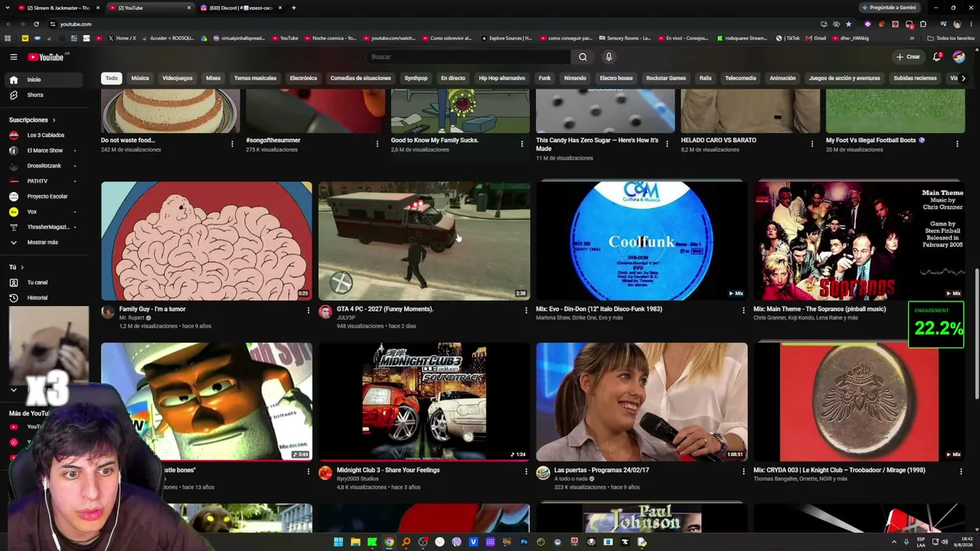Image resolution: width=980 pixels, height=551 pixels.
Task: Open options for Mix: CRYDA 003
Action: pos(961,471)
